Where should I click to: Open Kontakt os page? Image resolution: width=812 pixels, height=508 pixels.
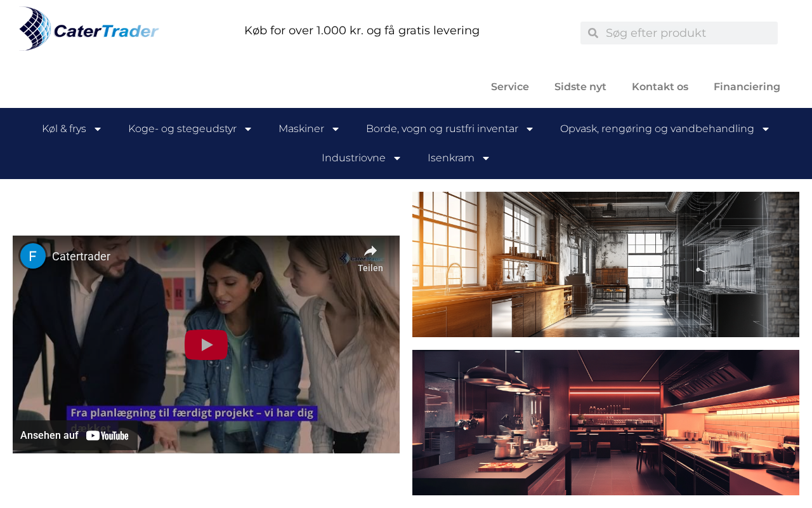point(660,87)
